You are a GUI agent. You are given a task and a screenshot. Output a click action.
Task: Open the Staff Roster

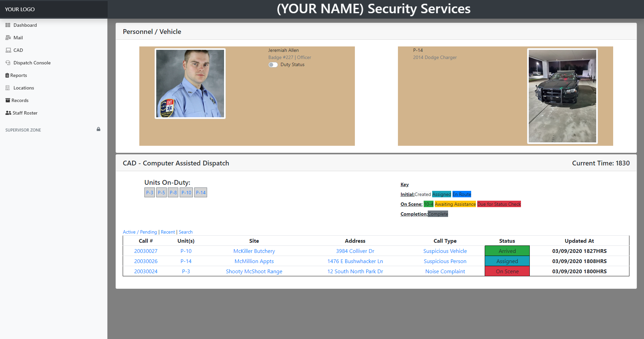tap(25, 113)
